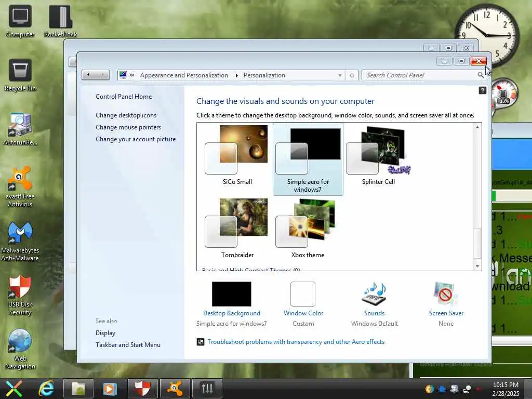Select Simple aero for windows7 theme
This screenshot has width=532, height=399.
pos(308,159)
